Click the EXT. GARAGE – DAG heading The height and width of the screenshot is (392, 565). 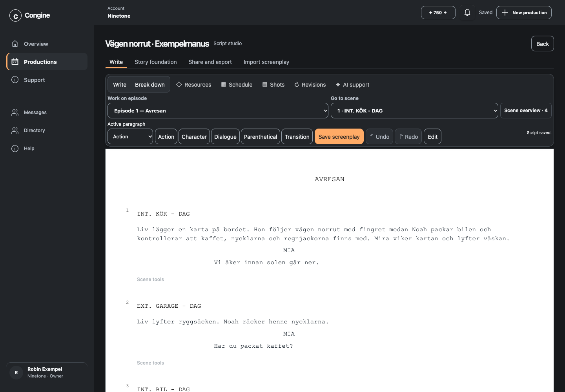click(x=169, y=306)
